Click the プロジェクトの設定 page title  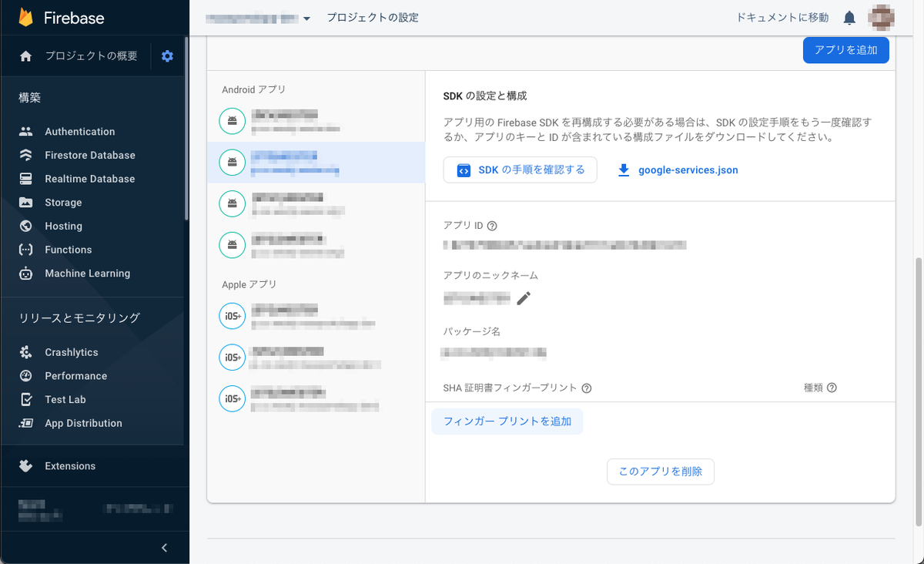(x=373, y=17)
